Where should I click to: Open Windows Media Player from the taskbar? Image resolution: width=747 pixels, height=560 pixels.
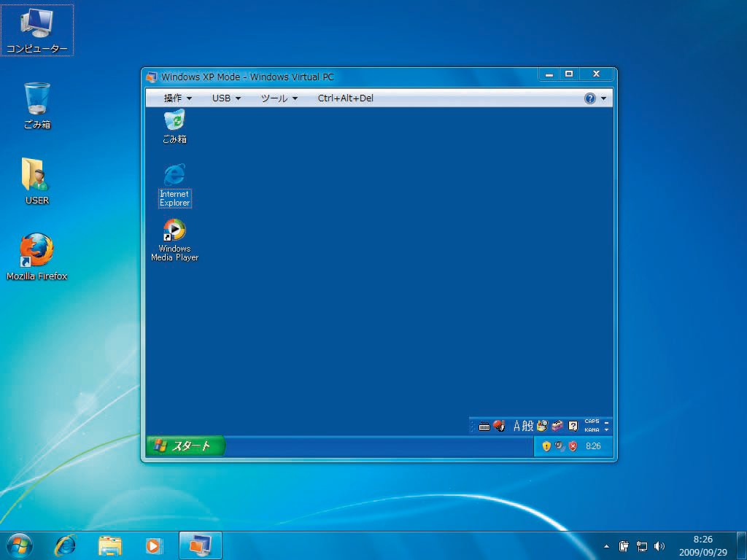click(x=153, y=545)
